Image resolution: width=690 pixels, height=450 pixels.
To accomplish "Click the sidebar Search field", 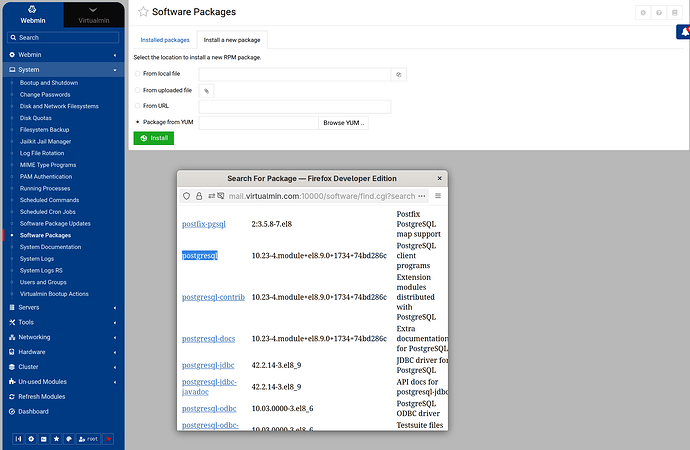I will pos(64,37).
